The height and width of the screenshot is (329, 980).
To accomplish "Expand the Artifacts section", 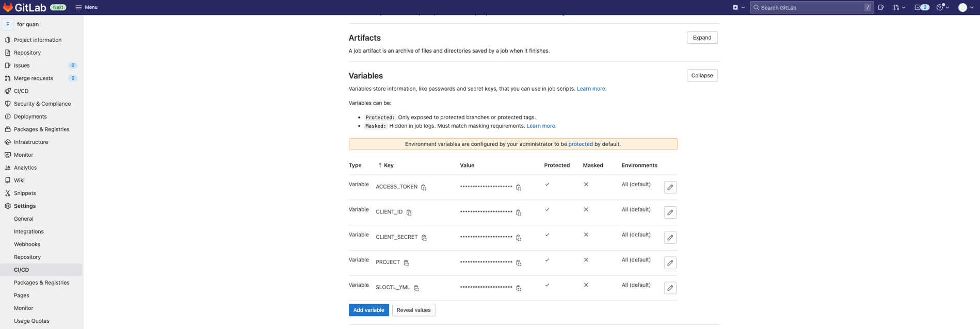I will click(702, 38).
